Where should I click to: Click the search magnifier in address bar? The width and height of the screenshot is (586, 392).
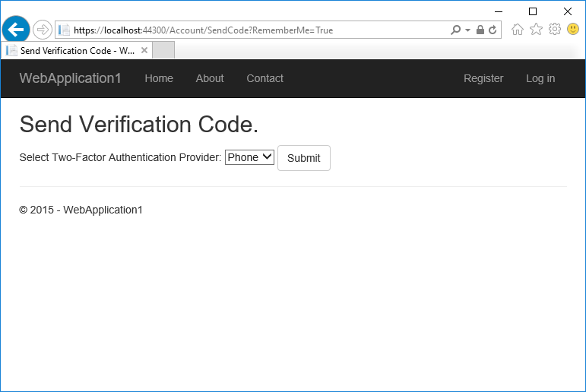455,30
